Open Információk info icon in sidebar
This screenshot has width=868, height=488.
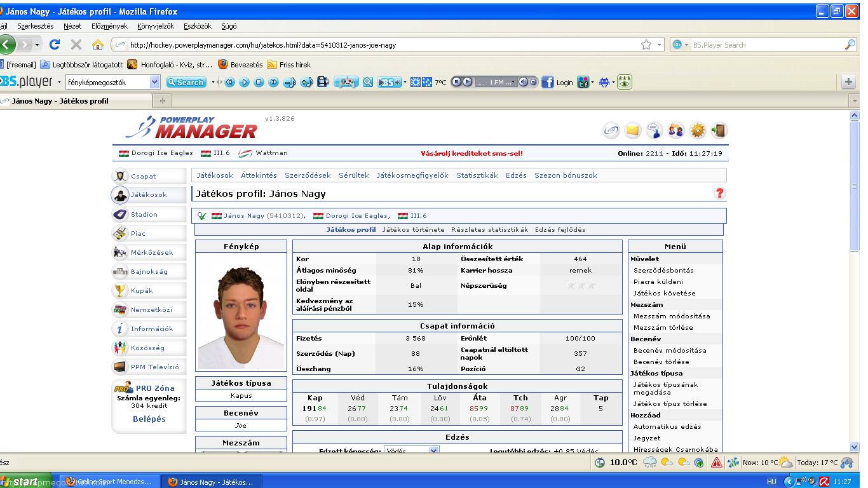click(x=119, y=329)
